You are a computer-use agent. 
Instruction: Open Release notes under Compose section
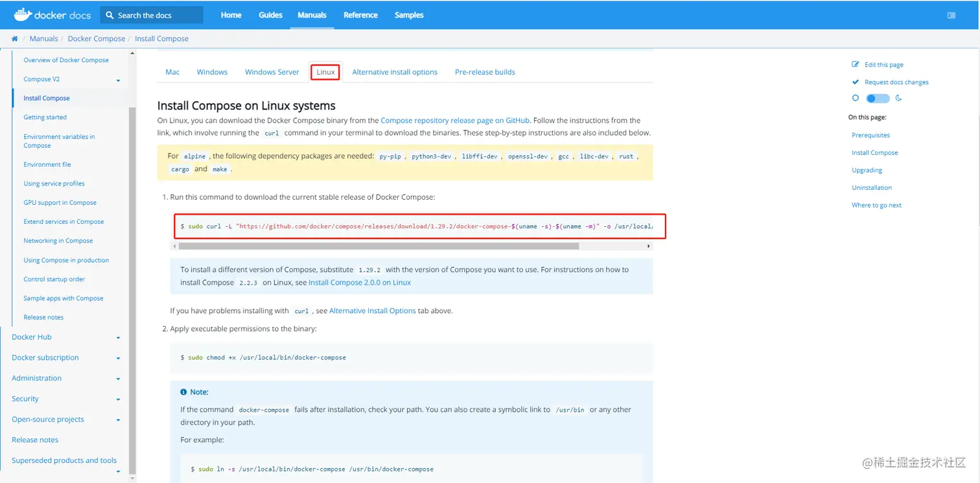click(x=43, y=318)
